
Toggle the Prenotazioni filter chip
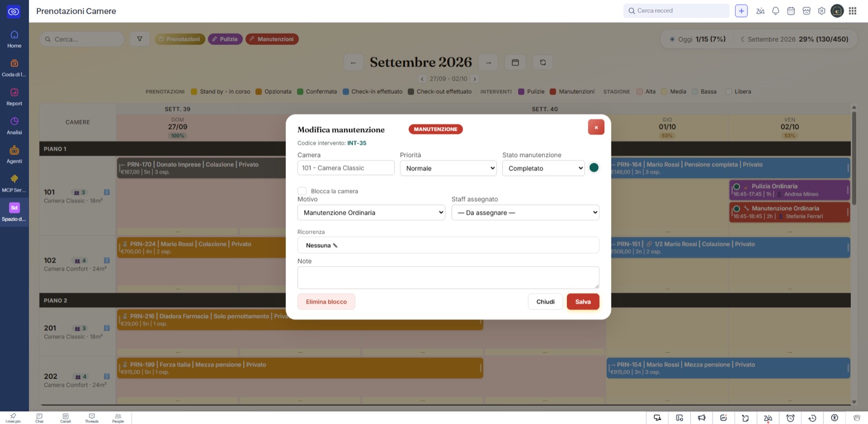click(x=180, y=39)
